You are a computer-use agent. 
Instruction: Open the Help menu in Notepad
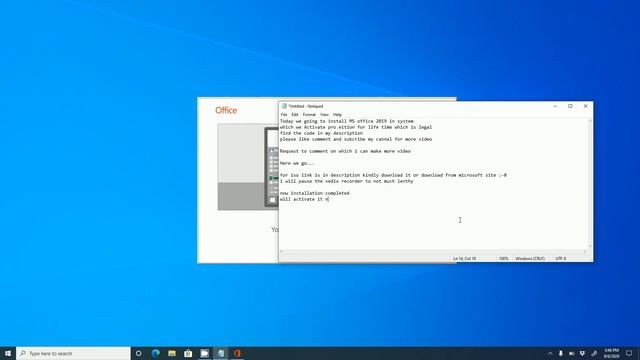pos(337,115)
